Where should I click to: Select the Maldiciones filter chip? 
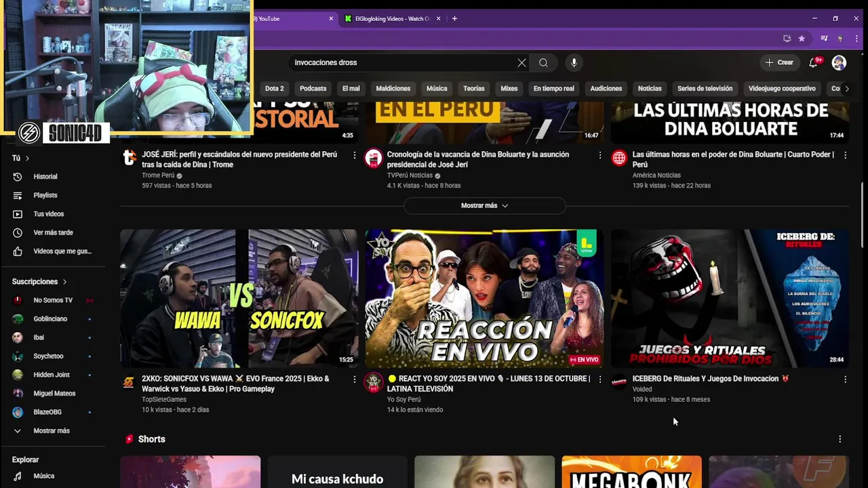coord(393,88)
